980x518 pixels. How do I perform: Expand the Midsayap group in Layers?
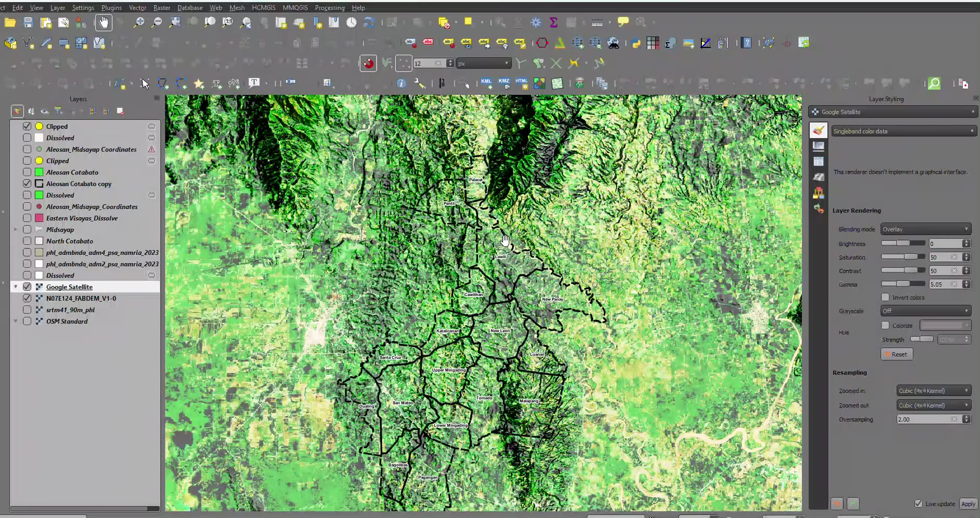click(16, 229)
